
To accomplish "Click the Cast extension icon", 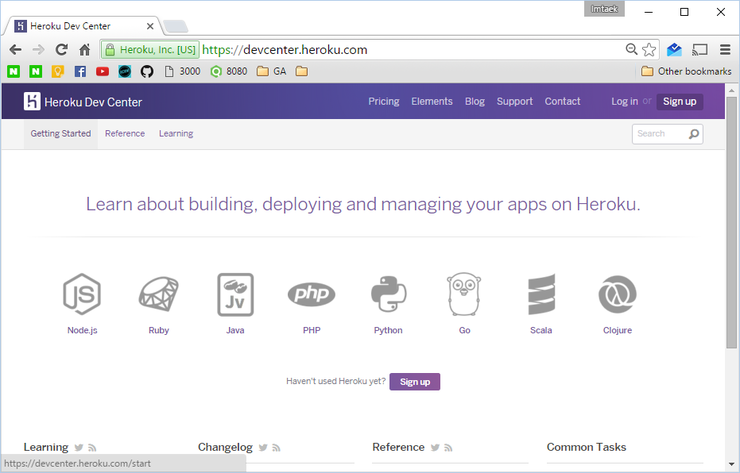I will 700,50.
